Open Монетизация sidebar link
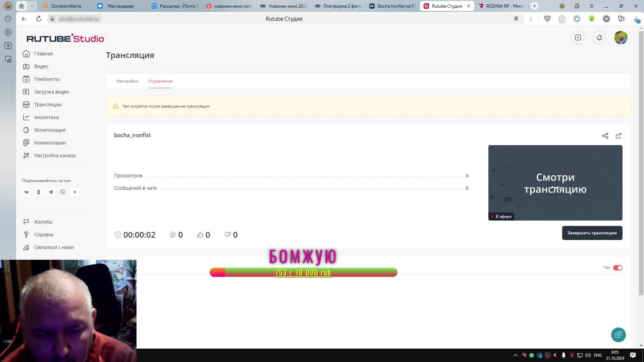The width and height of the screenshot is (644, 362). pos(50,130)
